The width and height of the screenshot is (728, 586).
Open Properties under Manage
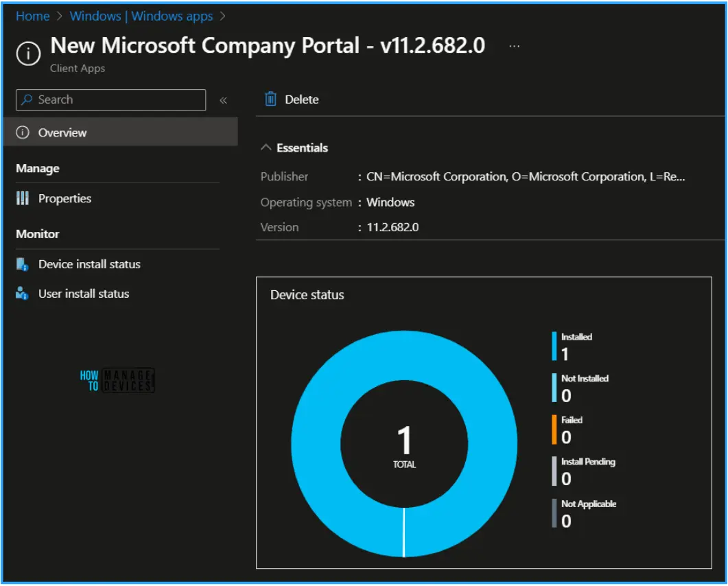64,199
